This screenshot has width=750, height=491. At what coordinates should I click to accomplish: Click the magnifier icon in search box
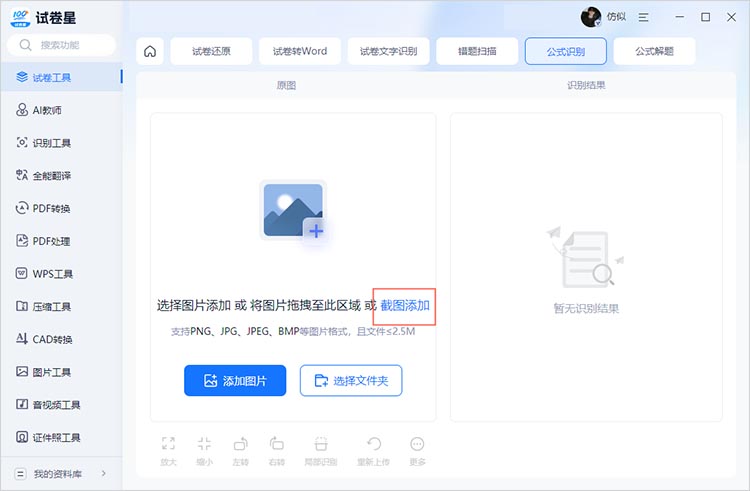[x=25, y=45]
